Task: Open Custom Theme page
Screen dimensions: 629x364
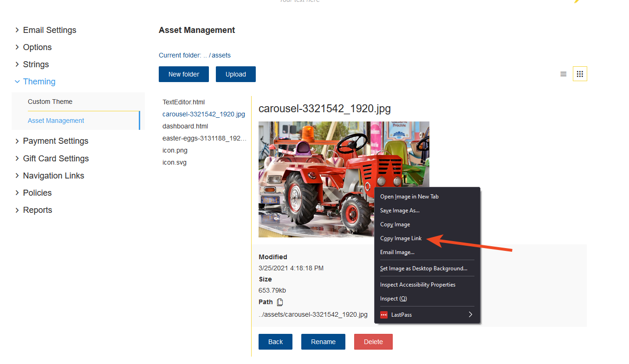Action: (50, 102)
